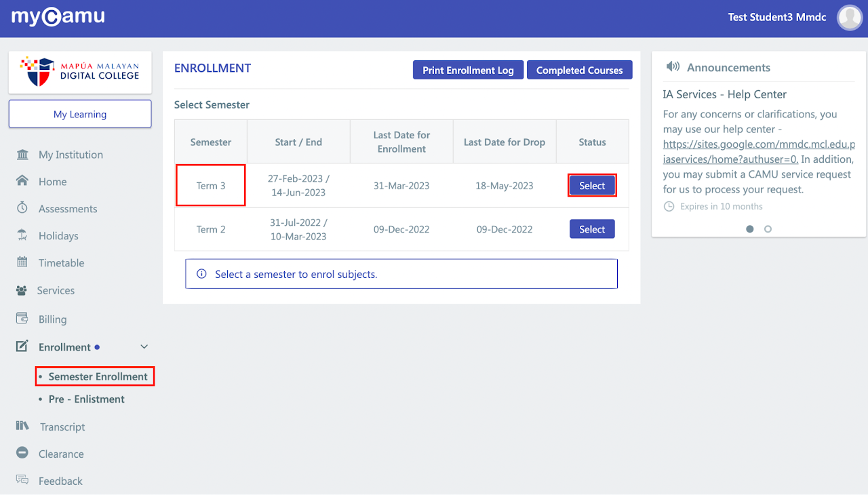This screenshot has width=868, height=495.
Task: Click the 31-Jul-2022 / 10-Mar-2023 date cell
Action: (x=298, y=229)
